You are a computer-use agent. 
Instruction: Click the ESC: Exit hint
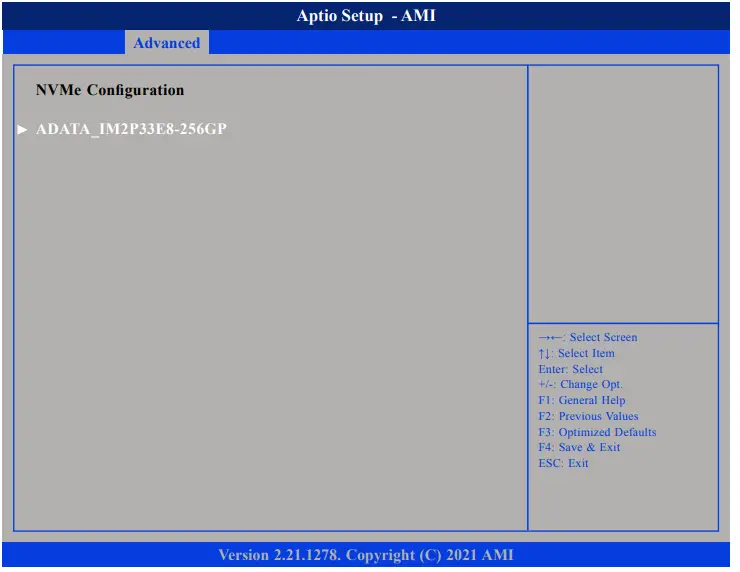tap(563, 463)
